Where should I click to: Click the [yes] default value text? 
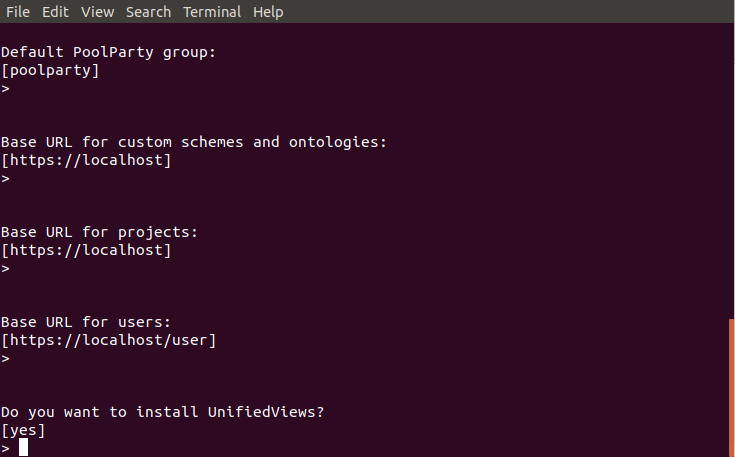click(x=23, y=430)
